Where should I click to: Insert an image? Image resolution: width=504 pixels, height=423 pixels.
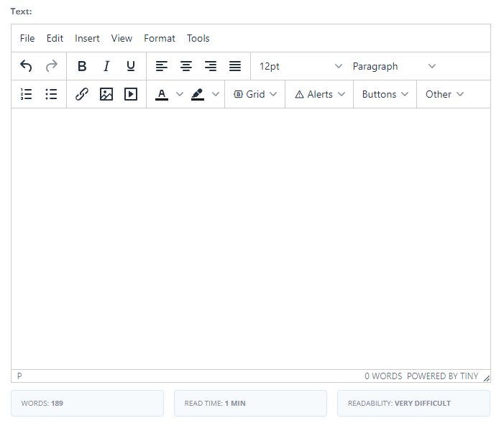coord(106,94)
